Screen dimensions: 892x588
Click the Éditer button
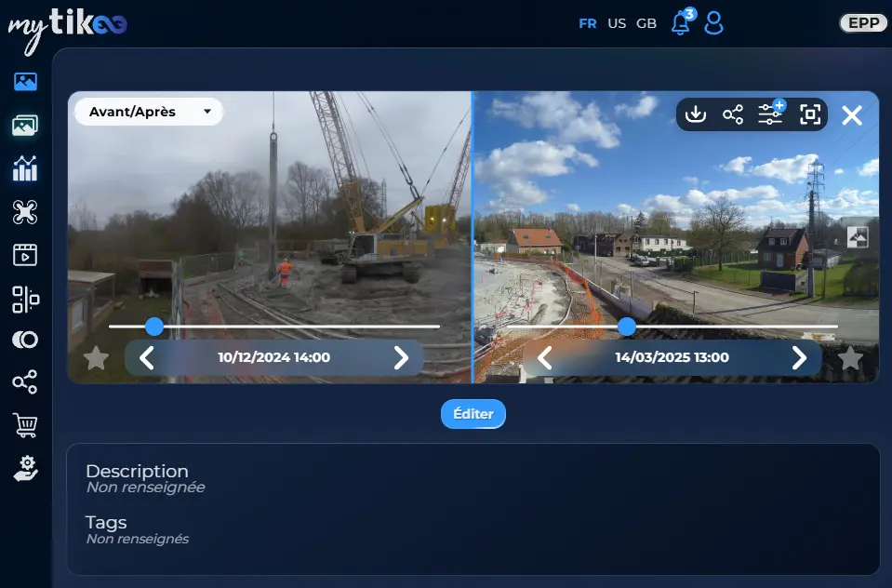click(x=473, y=414)
